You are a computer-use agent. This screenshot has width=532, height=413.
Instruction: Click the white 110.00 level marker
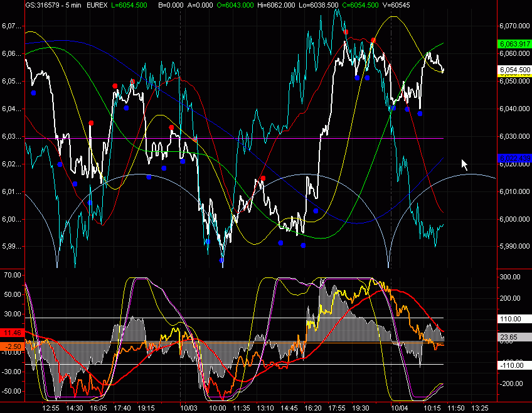(514, 319)
